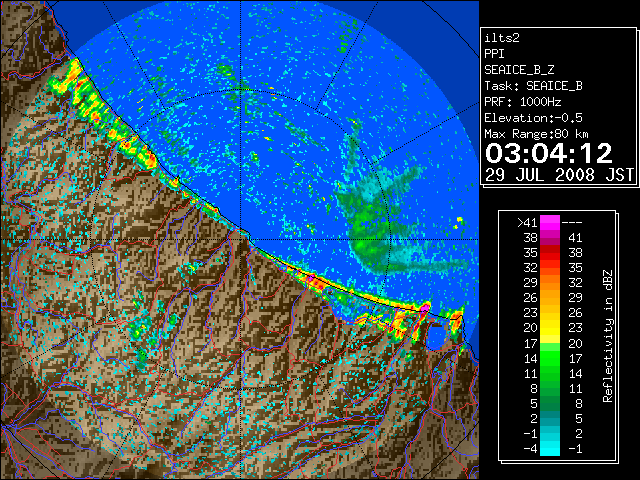Click the 'ilts2' site label
This screenshot has width=640, height=480.
click(502, 38)
